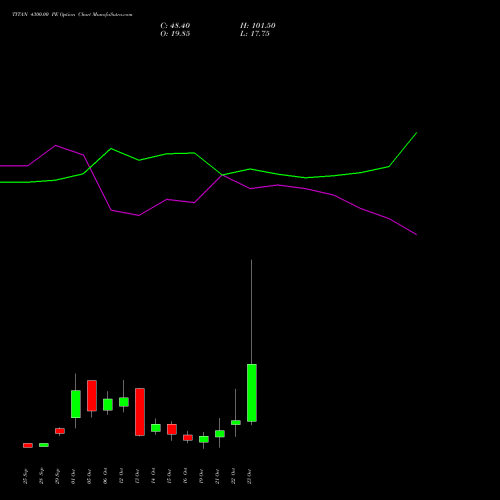The width and height of the screenshot is (500, 500).
Task: Select the 21 Oct date label
Action: click(217, 476)
